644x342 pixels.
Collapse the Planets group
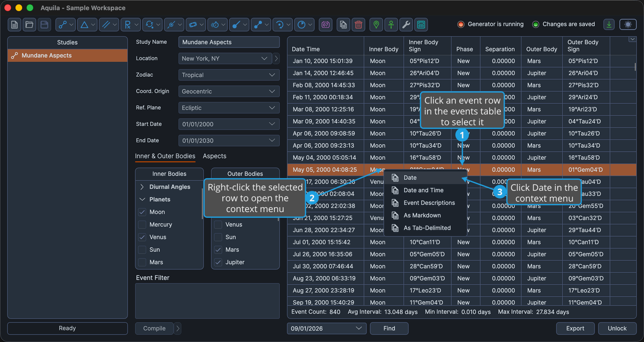142,199
